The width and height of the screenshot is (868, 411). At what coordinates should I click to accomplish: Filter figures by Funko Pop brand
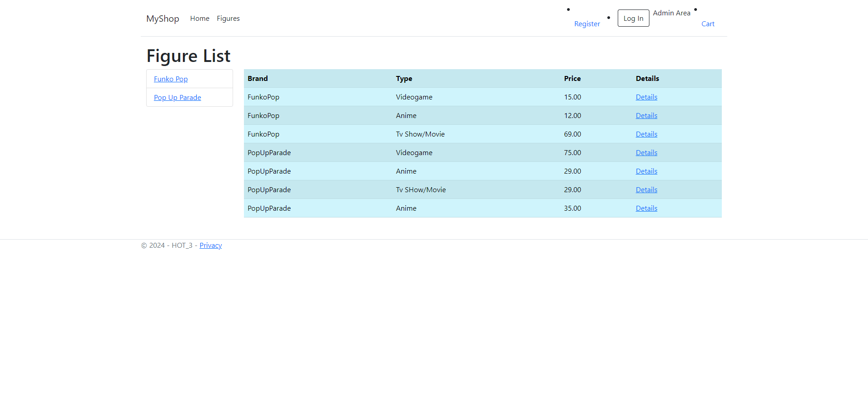coord(171,79)
